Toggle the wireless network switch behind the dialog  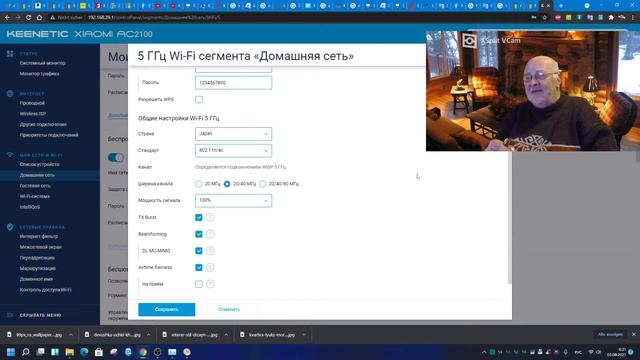tap(116, 158)
